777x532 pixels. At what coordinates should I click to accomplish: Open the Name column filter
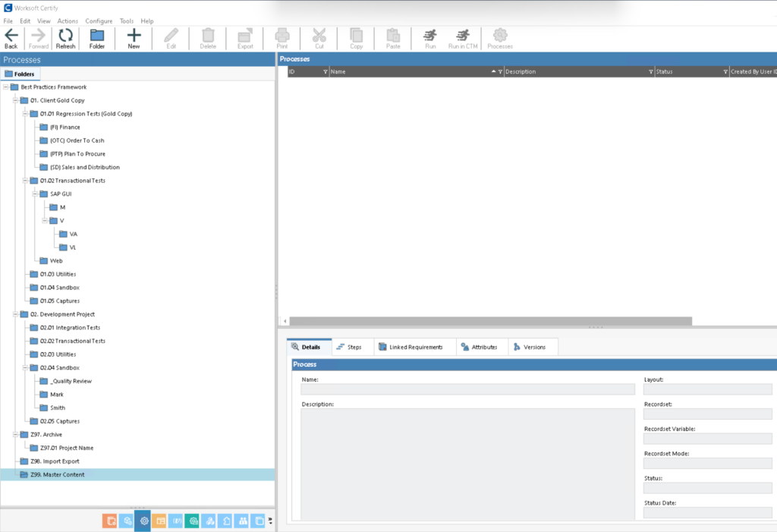tap(500, 72)
